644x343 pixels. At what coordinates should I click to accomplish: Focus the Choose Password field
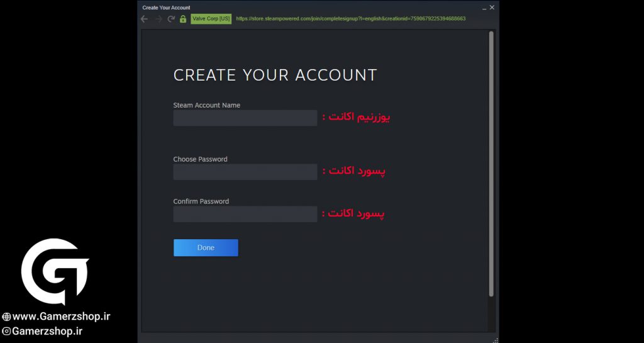pyautogui.click(x=245, y=172)
